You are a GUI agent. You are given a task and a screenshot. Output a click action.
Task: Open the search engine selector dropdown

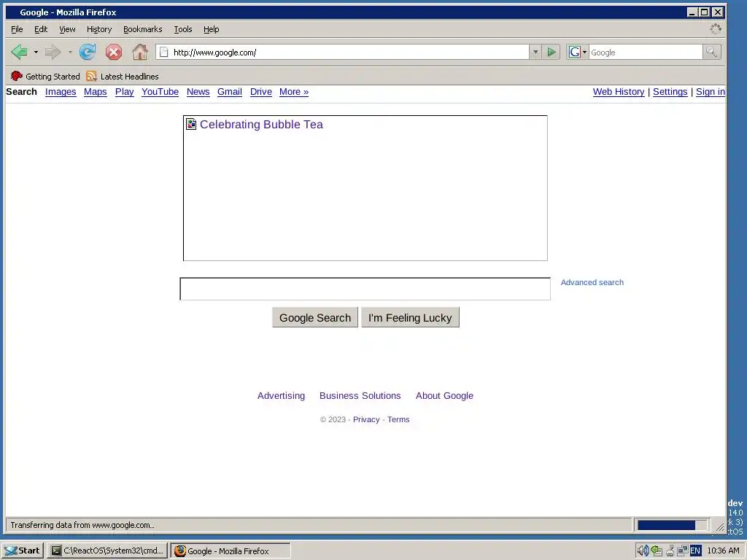(578, 52)
